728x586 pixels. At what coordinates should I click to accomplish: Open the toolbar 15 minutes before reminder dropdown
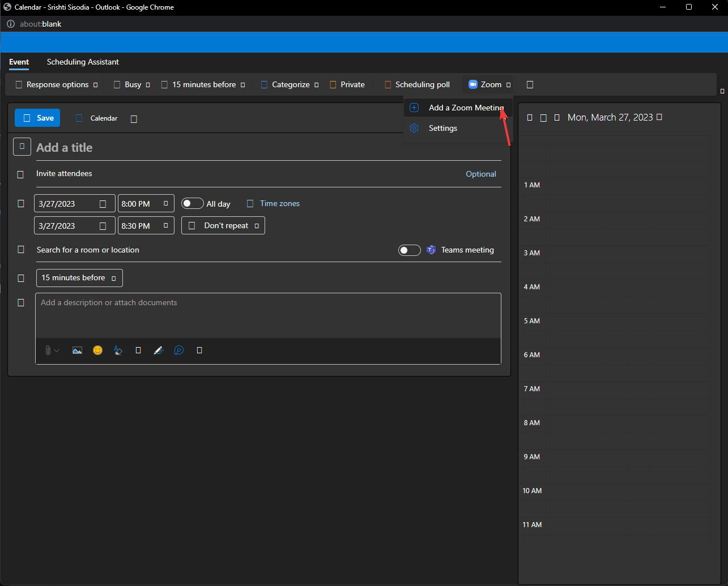[203, 84]
